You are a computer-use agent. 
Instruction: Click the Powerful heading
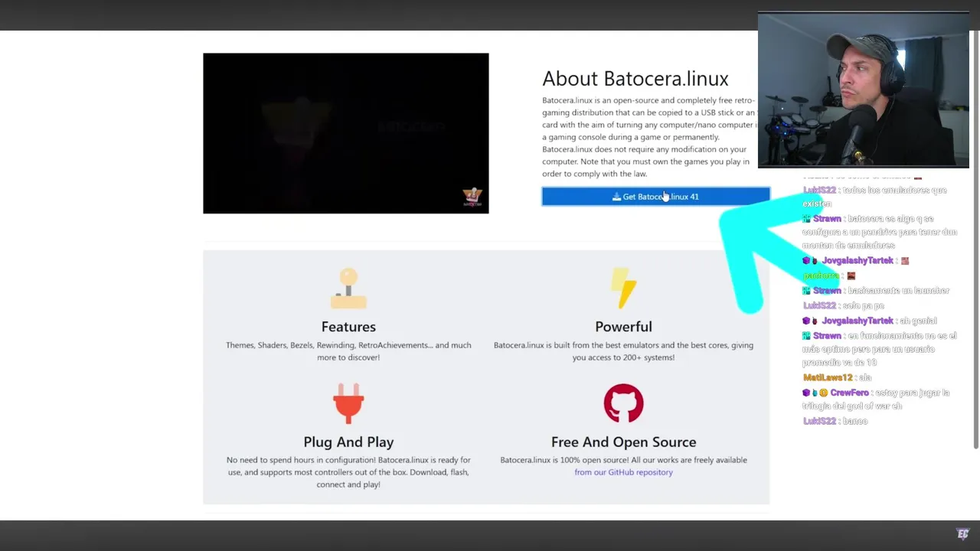pyautogui.click(x=623, y=327)
